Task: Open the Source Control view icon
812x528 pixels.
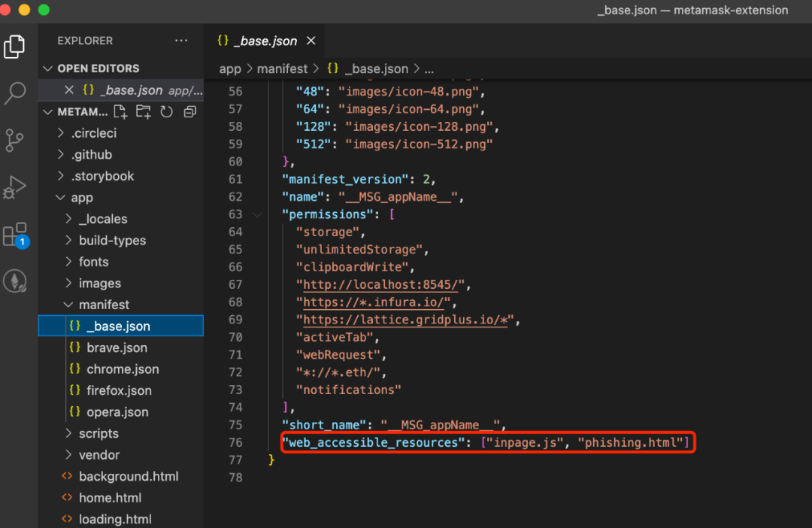Action: click(14, 140)
